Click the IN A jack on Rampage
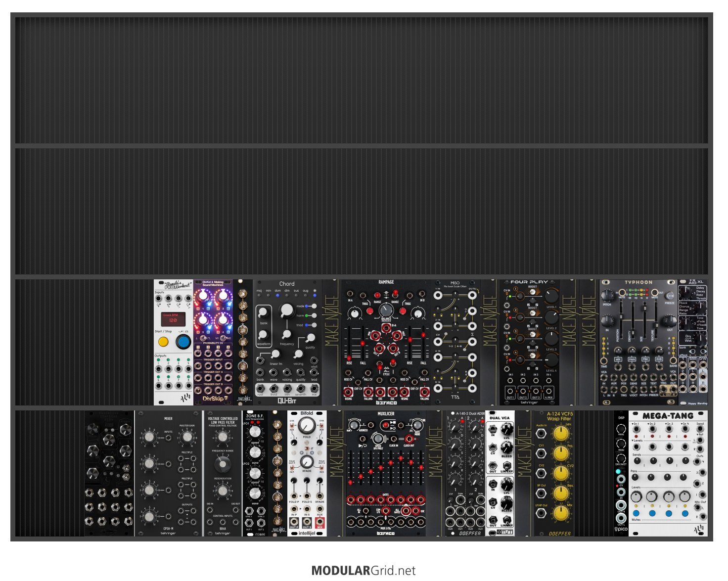The image size is (728, 581). click(x=350, y=294)
